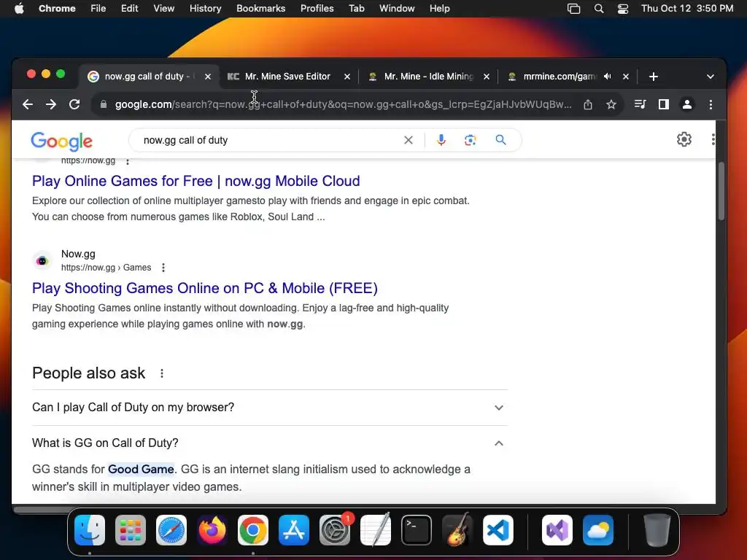Open a new Chrome tab
Image resolution: width=747 pixels, height=560 pixels.
pyautogui.click(x=654, y=76)
